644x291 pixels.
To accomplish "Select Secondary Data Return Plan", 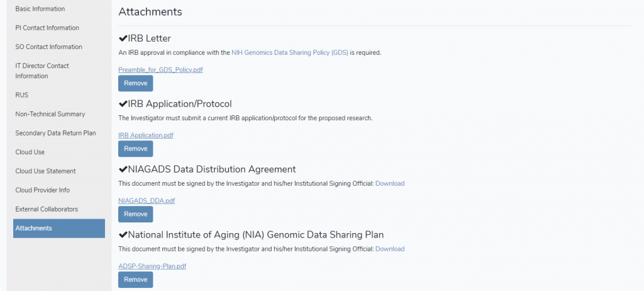I will point(55,133).
